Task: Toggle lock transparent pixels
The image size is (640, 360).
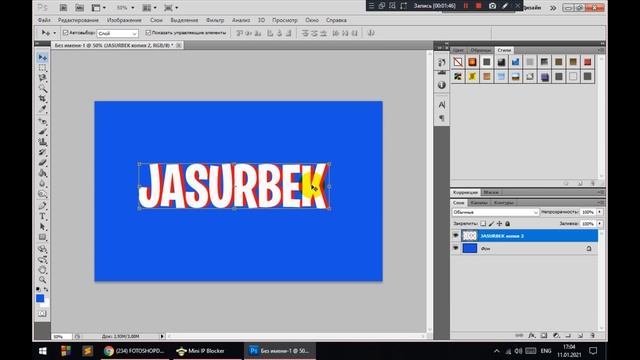Action: point(483,224)
